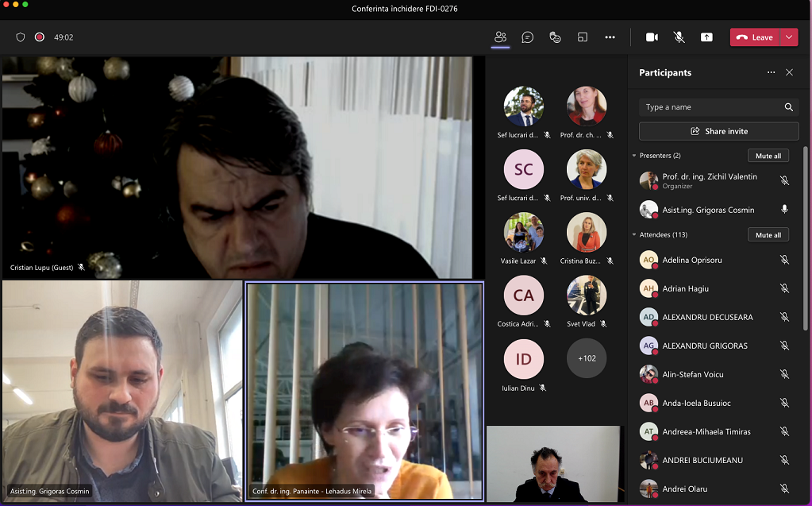Open More actions ellipsis in meeting toolbar
Image resolution: width=812 pixels, height=506 pixels.
point(610,37)
